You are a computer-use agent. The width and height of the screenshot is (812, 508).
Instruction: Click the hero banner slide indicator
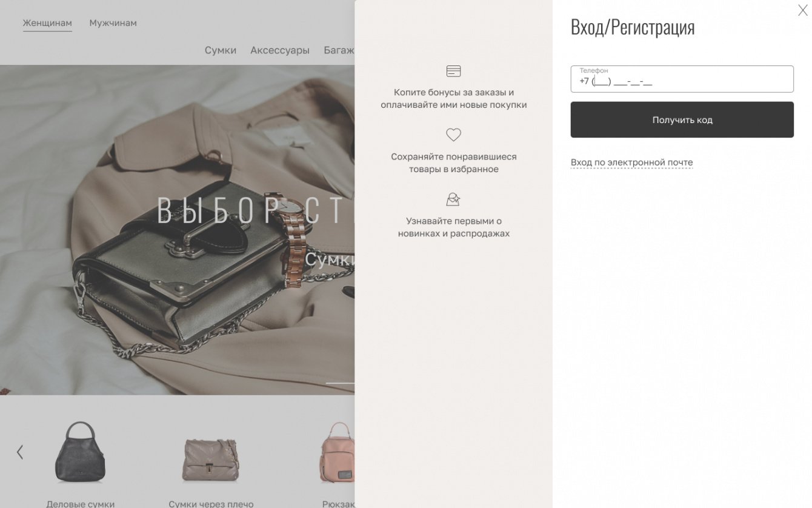(340, 383)
